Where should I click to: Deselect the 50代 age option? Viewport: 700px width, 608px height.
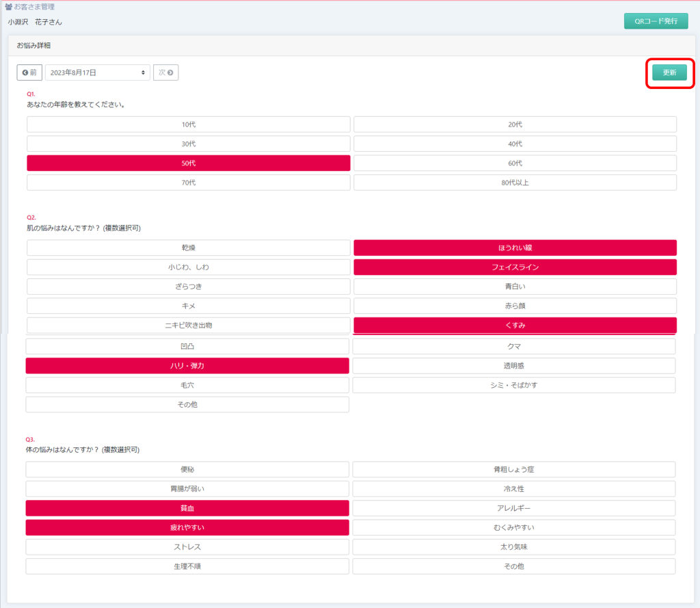click(188, 163)
